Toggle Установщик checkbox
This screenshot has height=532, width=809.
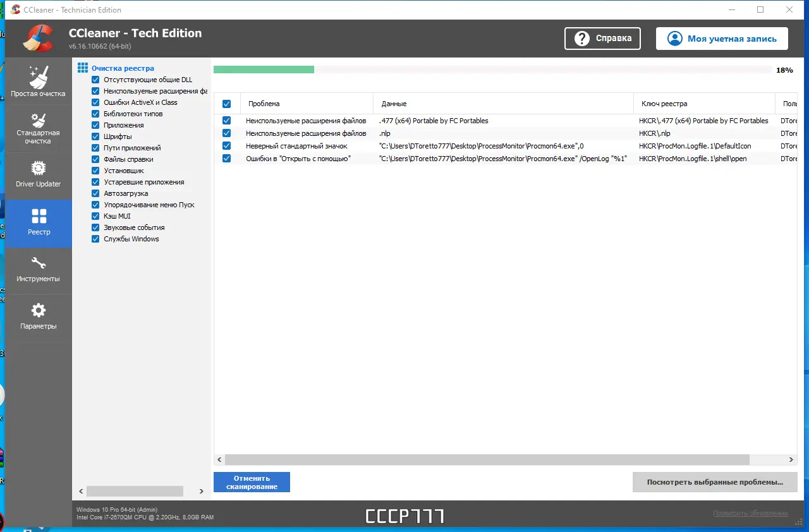(x=95, y=171)
